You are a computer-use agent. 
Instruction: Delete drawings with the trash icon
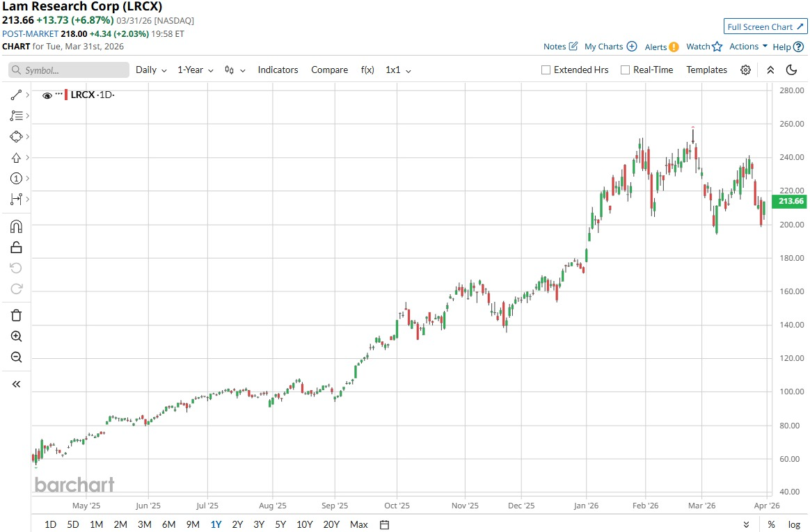coord(17,315)
